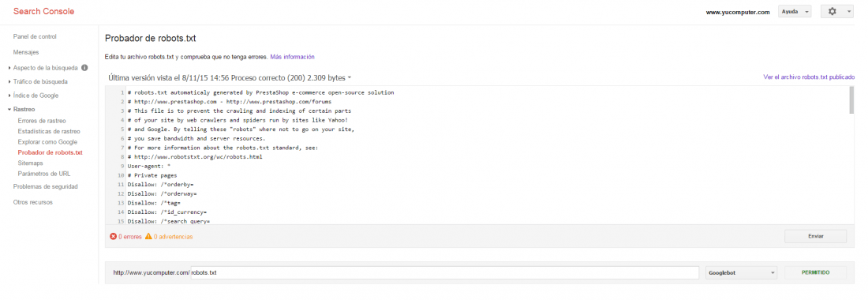Open Ver el archivo robots.txt publicado link
The height and width of the screenshot is (300, 868).
[x=809, y=77]
